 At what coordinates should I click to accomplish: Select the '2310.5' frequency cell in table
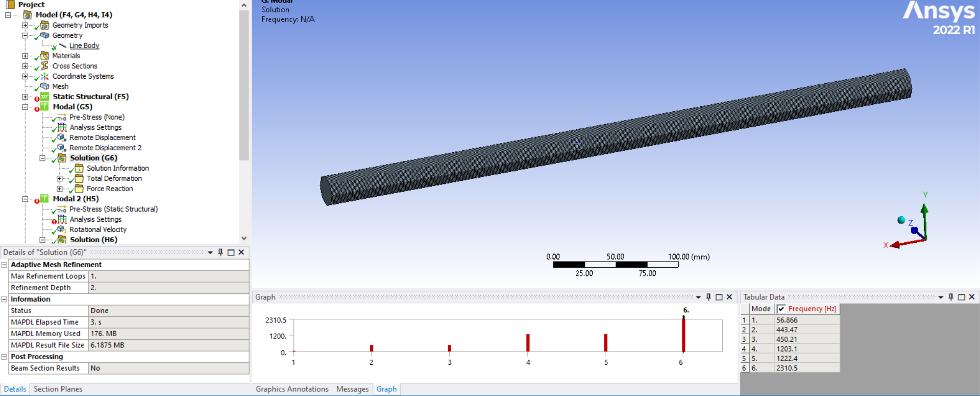(x=806, y=368)
